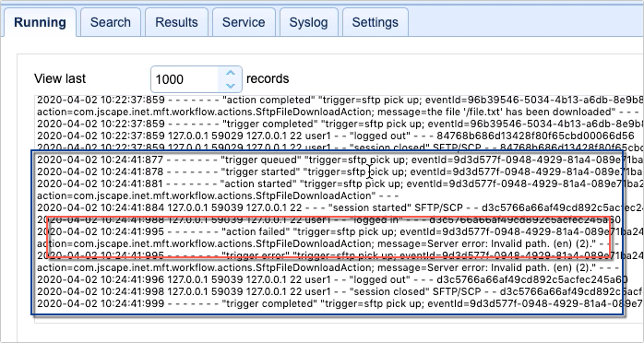This screenshot has width=644, height=343.
Task: Switch to the Service tab
Action: pyautogui.click(x=244, y=22)
